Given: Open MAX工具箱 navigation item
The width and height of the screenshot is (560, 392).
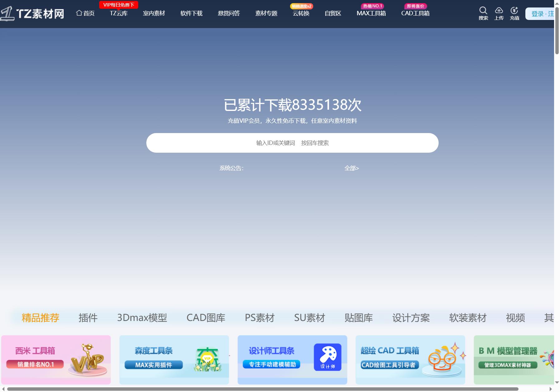Looking at the screenshot, I should (x=371, y=13).
